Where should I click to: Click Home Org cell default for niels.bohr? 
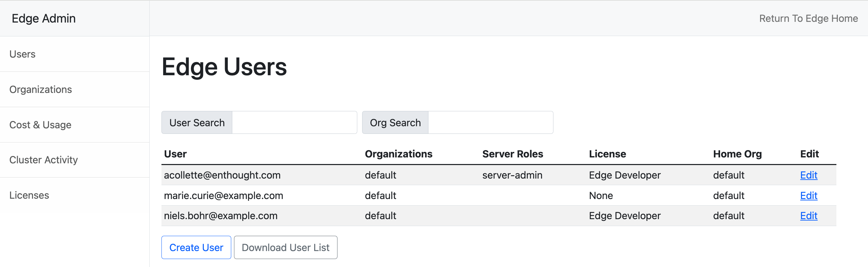click(x=729, y=216)
